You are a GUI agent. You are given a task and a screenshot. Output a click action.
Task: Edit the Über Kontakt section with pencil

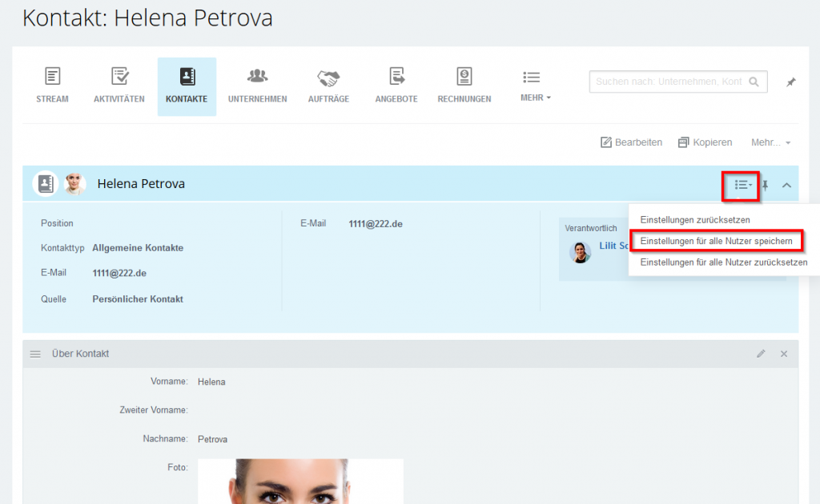761,354
